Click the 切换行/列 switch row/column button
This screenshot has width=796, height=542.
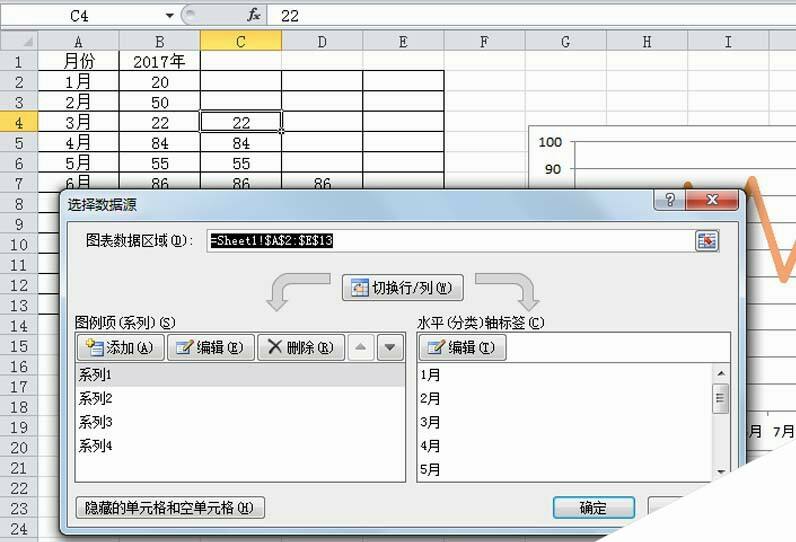tap(403, 288)
